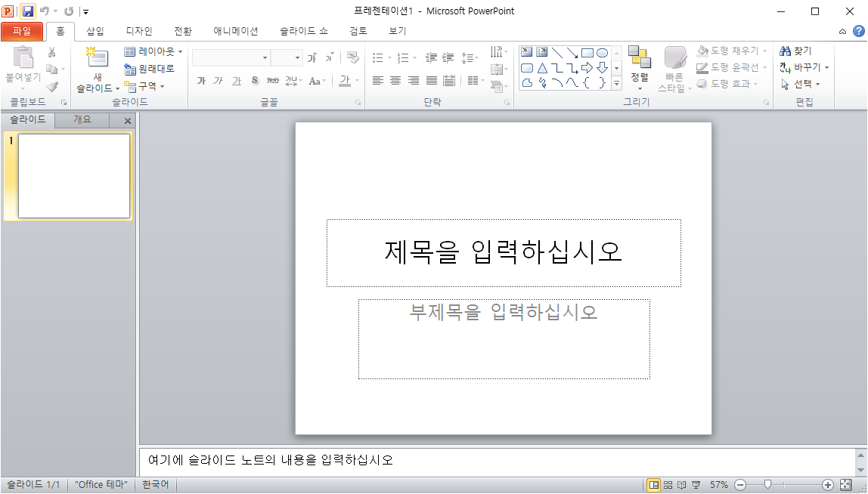Align text to the right
Screen dimensions: 868x494
coord(414,81)
